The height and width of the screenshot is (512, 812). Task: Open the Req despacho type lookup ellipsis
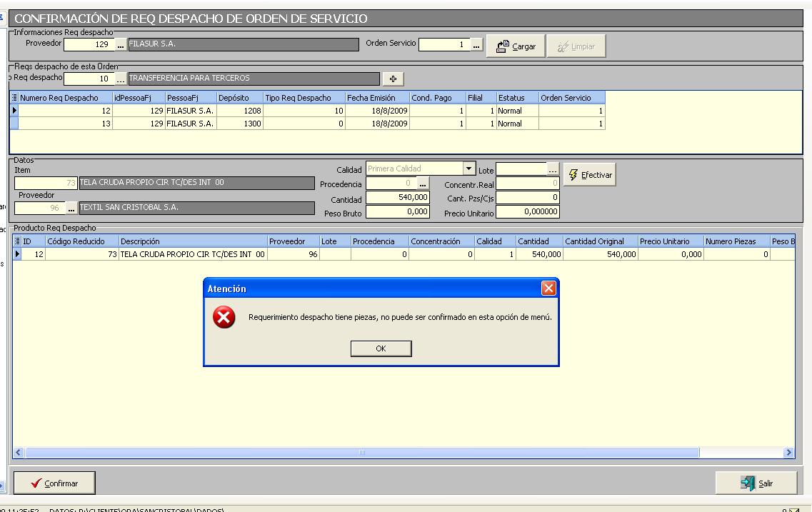click(121, 79)
